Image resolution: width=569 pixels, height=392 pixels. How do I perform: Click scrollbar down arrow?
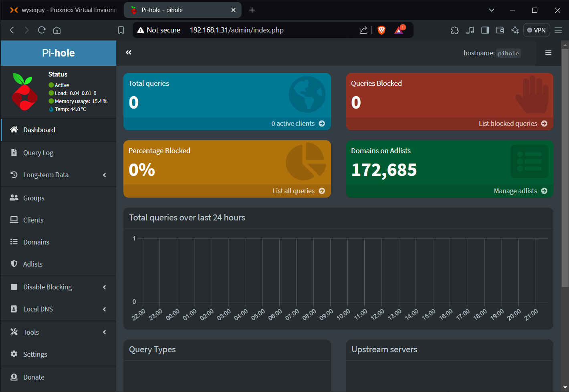point(565,388)
